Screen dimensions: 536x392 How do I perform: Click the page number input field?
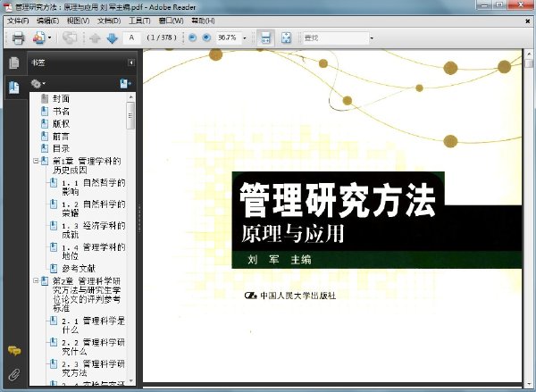pyautogui.click(x=132, y=38)
